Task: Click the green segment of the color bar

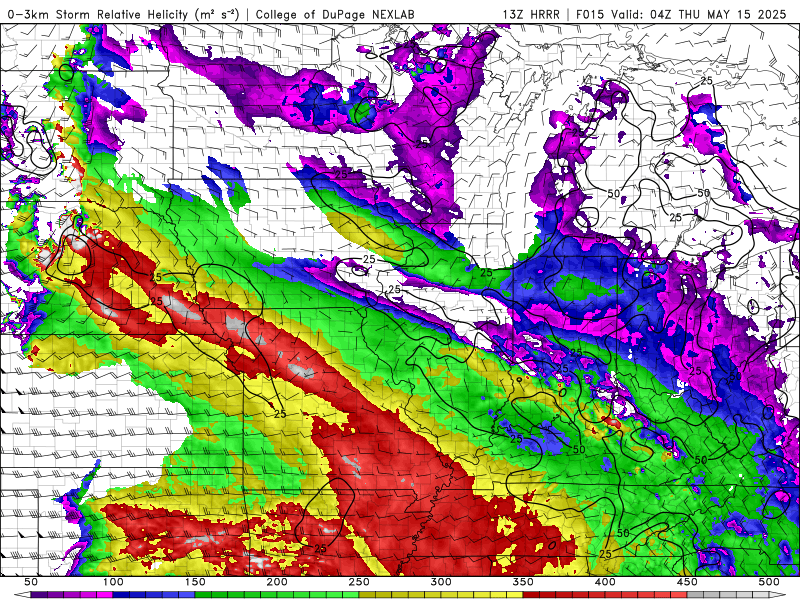Action: [x=277, y=595]
